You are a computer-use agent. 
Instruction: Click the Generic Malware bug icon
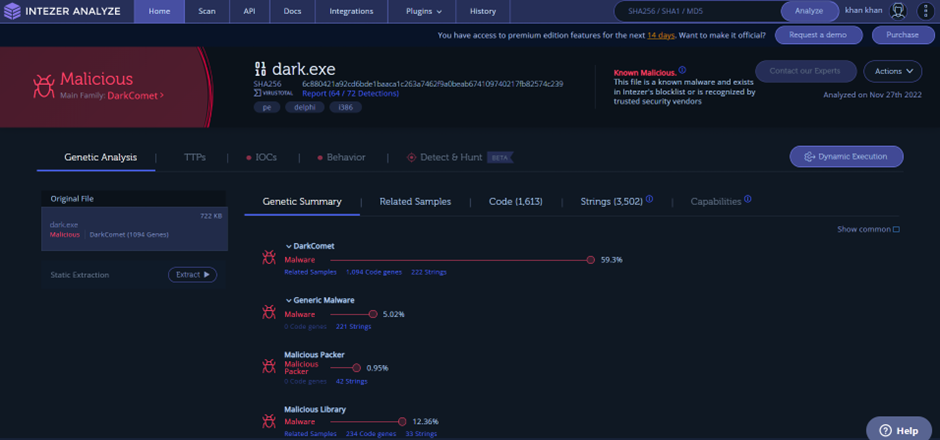[269, 312]
